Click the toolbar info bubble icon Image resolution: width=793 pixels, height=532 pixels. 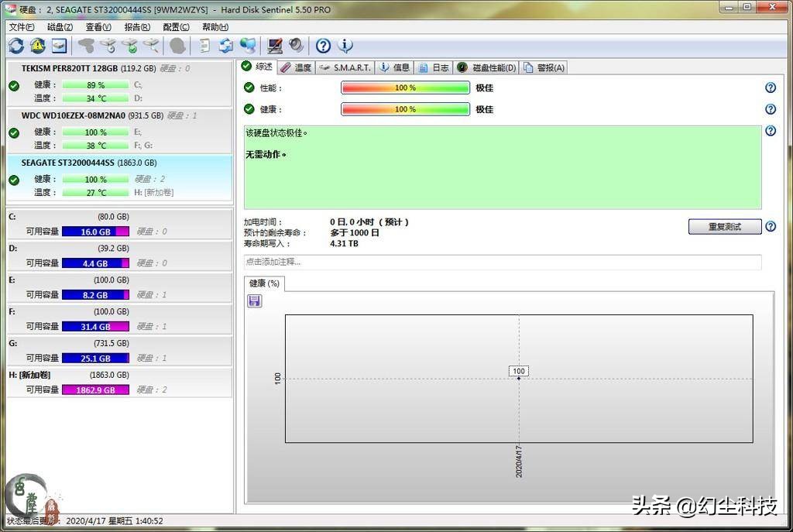coord(345,46)
